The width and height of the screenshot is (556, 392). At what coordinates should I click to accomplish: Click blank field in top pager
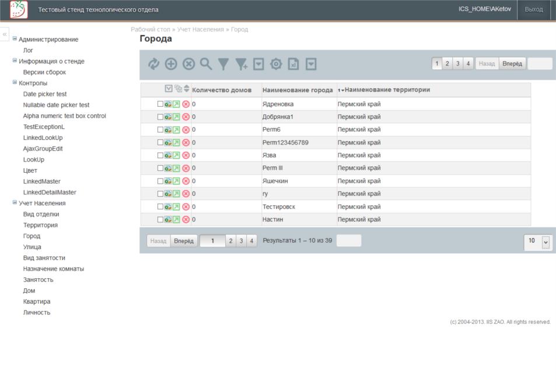click(540, 64)
